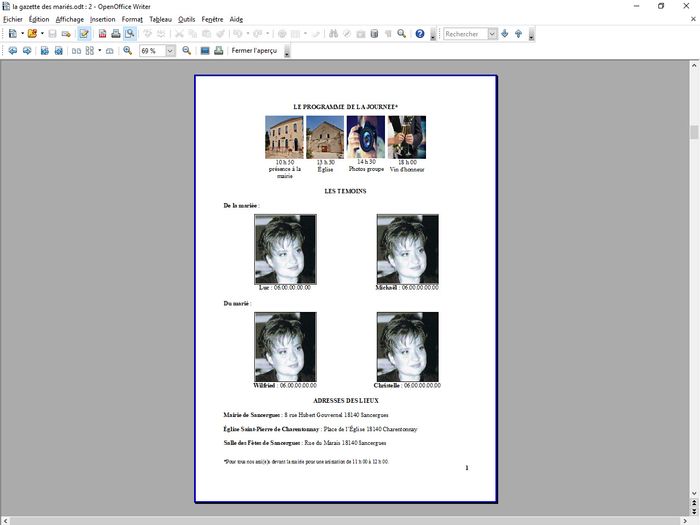
Task: Toggle the Edit File mode icon
Action: coord(84,33)
